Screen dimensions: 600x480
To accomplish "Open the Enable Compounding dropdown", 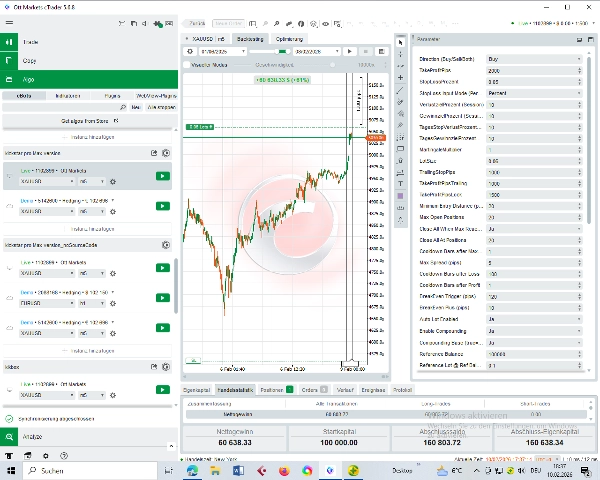I will pyautogui.click(x=535, y=331).
